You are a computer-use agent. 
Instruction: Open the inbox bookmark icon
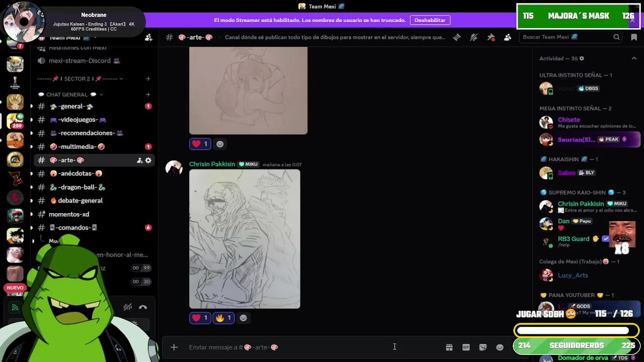click(x=634, y=37)
